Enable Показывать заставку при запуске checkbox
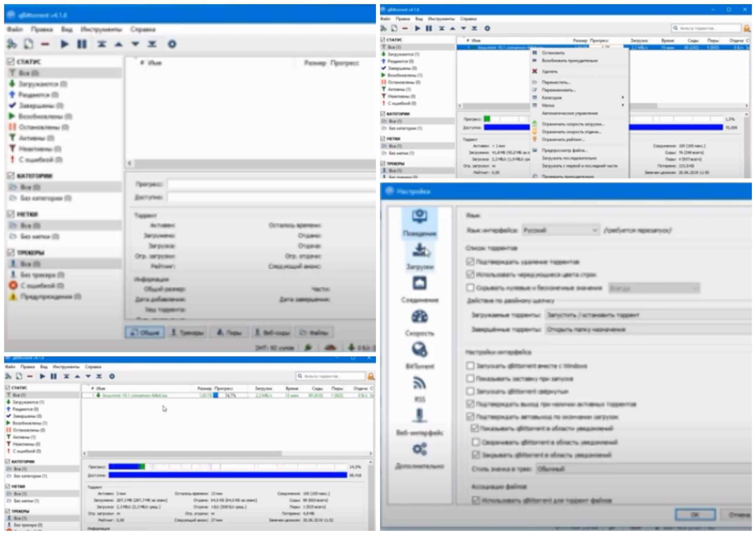 (x=470, y=379)
